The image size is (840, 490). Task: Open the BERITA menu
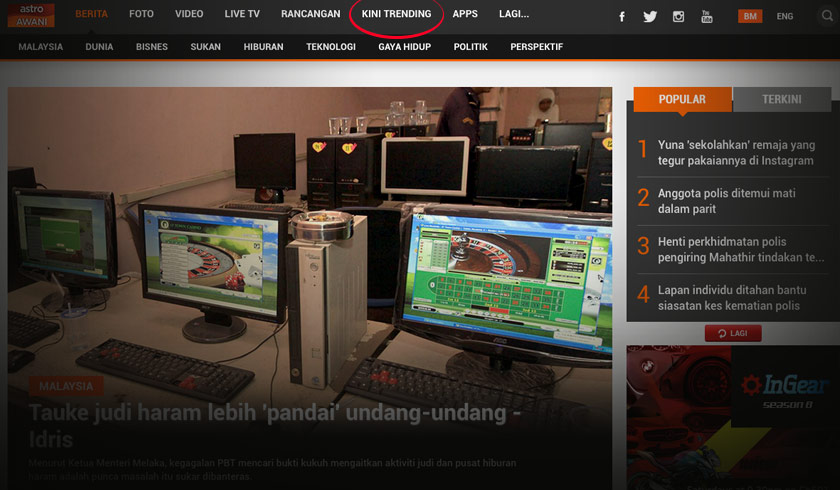91,14
